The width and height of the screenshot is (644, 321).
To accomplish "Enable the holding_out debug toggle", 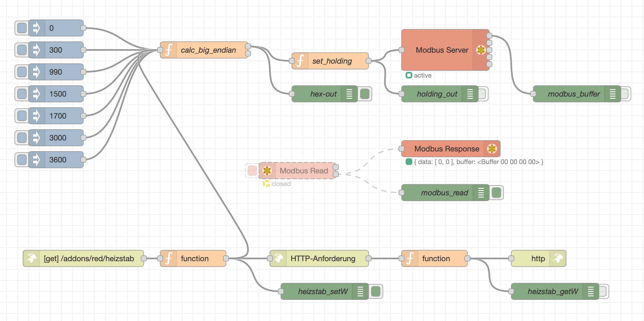I will click(482, 94).
